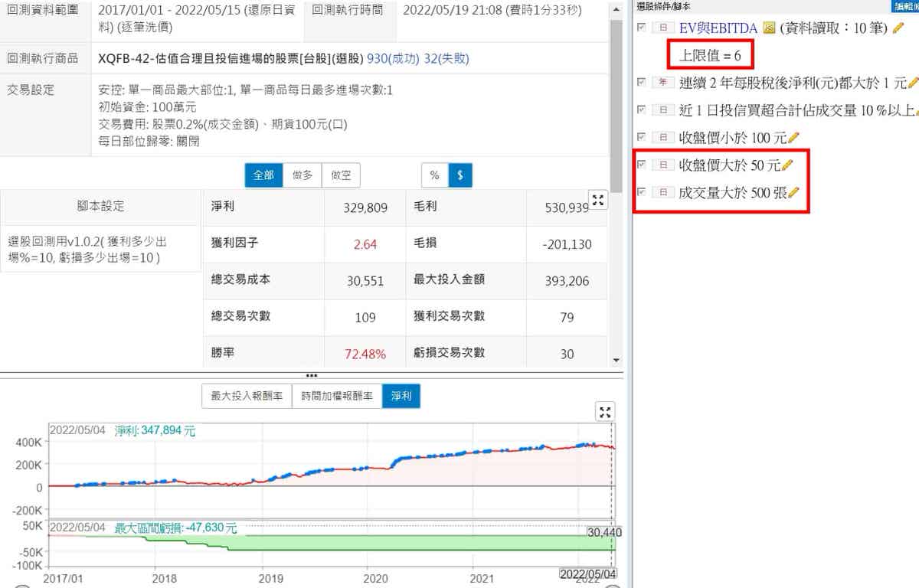Viewport: 919px width, 588px height.
Task: Toggle the EV與EBITDA condition checkbox
Action: point(642,28)
